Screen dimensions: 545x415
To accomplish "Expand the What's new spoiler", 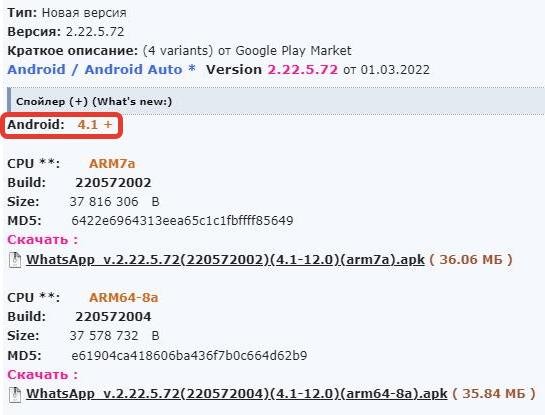I will click(94, 101).
